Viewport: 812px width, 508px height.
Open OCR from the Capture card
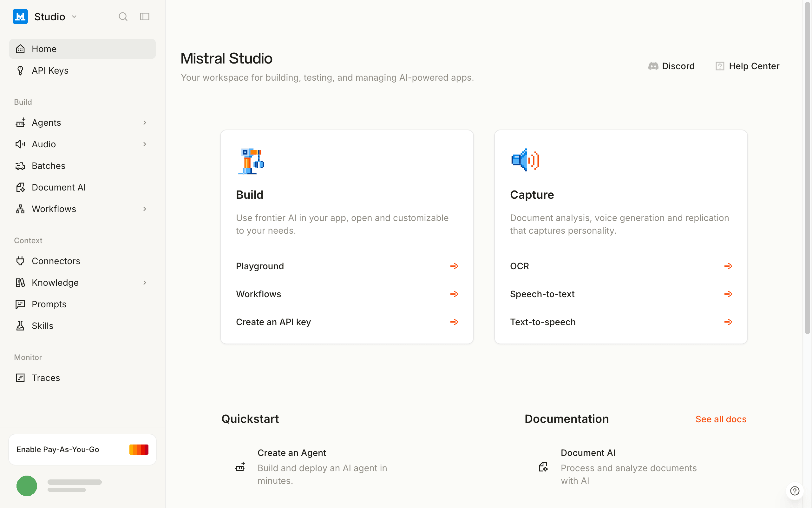click(621, 266)
